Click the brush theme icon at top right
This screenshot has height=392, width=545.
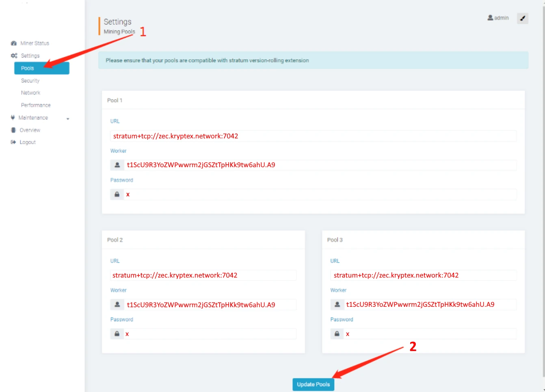tap(522, 18)
